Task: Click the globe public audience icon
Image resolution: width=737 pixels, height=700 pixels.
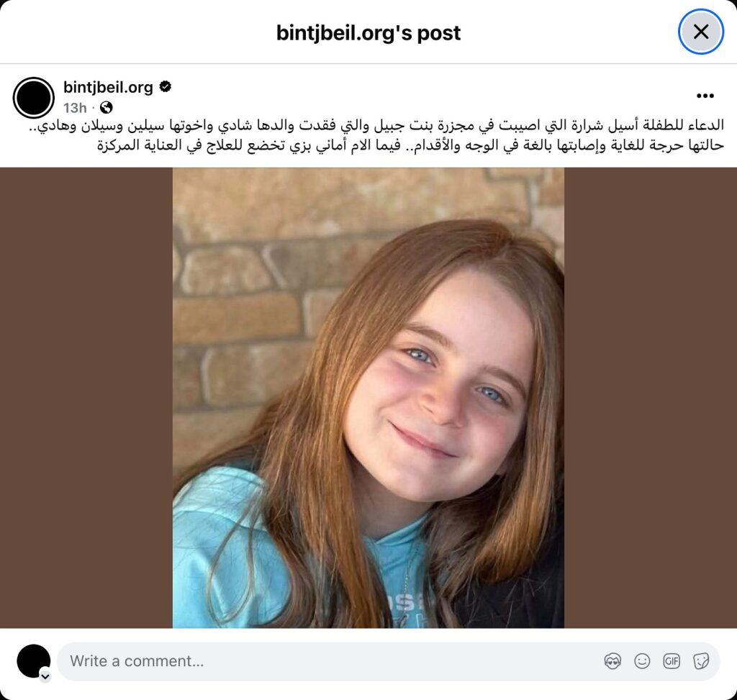Action: [x=107, y=108]
